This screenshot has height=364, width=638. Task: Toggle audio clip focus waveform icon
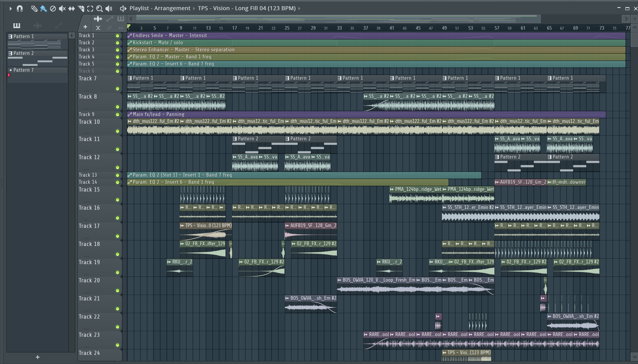(x=98, y=19)
